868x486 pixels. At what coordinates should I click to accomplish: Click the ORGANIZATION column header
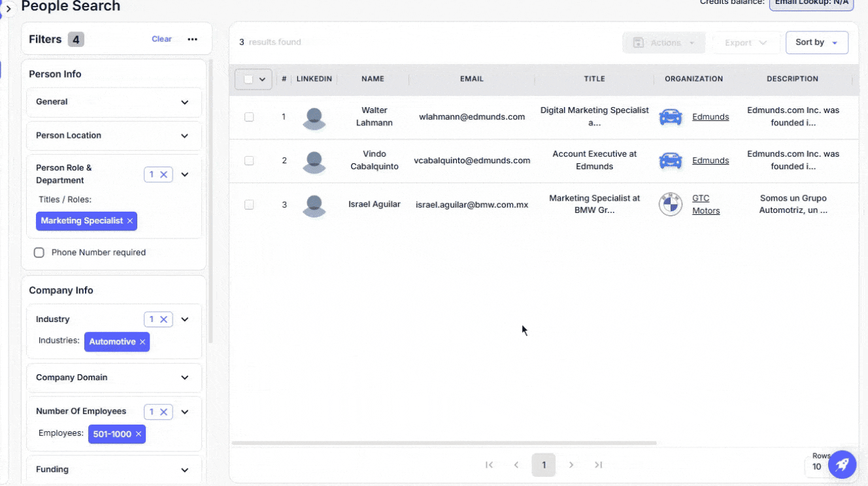[x=693, y=79]
